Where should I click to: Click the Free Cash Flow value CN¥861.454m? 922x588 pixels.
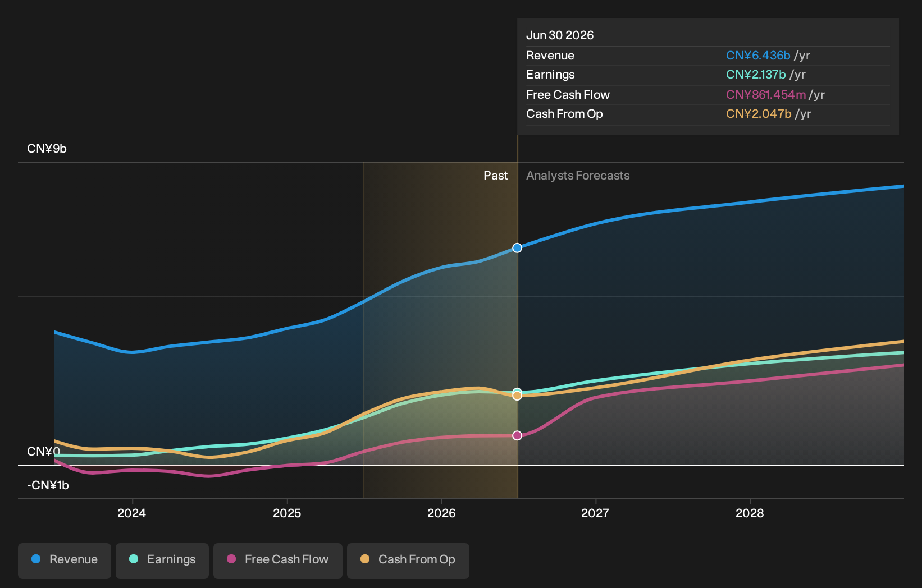pyautogui.click(x=766, y=95)
